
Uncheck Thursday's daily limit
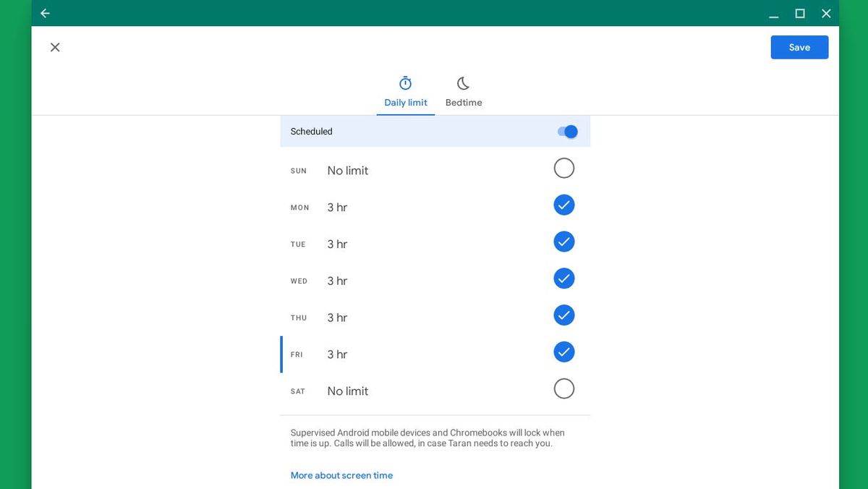pos(564,315)
